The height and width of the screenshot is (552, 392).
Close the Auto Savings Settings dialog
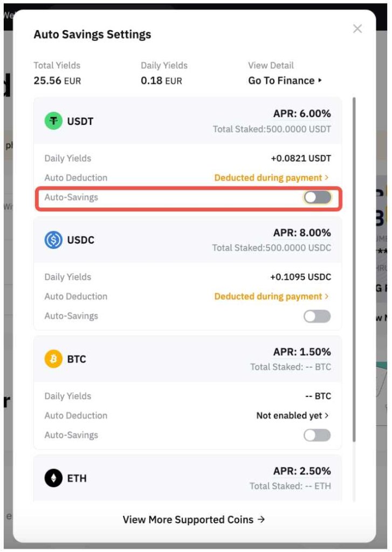357,29
